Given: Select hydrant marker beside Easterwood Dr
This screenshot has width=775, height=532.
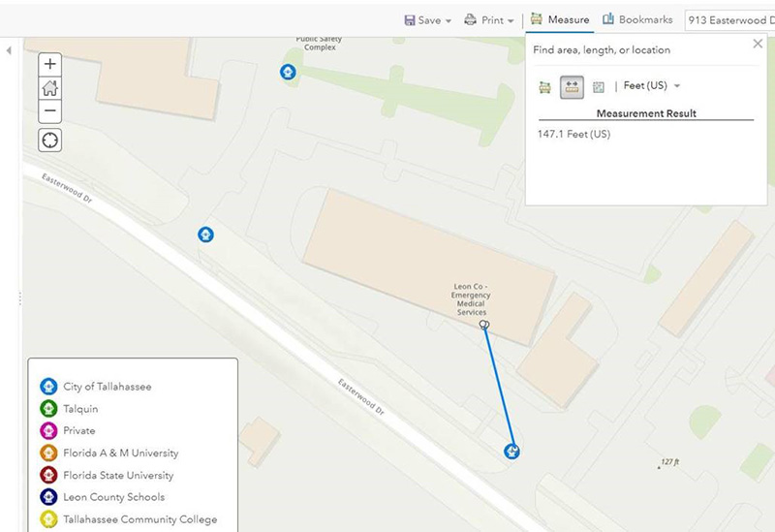Looking at the screenshot, I should pyautogui.click(x=205, y=234).
